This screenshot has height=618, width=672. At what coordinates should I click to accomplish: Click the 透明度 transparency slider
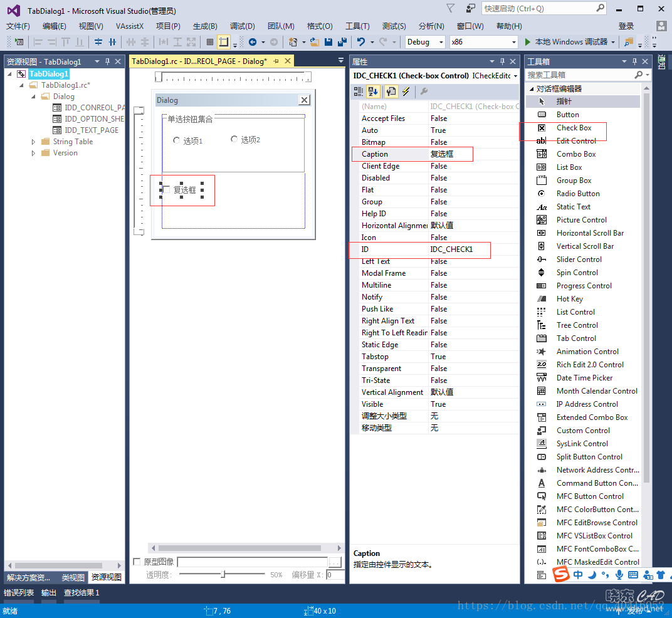[221, 574]
